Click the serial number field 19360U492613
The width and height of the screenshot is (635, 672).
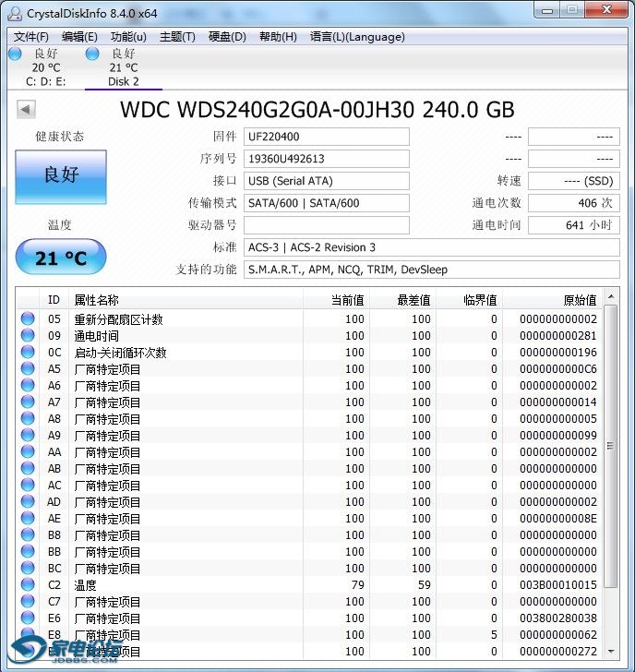click(327, 159)
